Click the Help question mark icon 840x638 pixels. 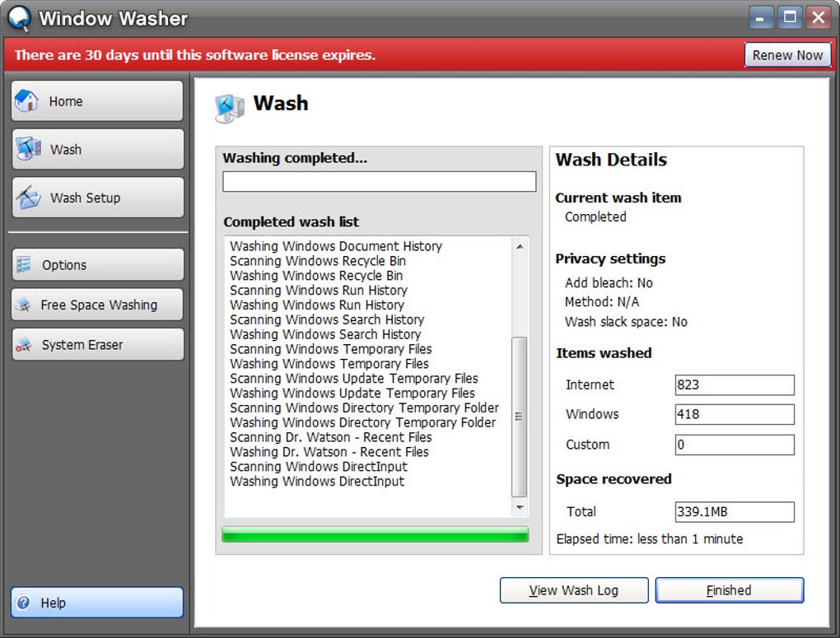click(23, 603)
